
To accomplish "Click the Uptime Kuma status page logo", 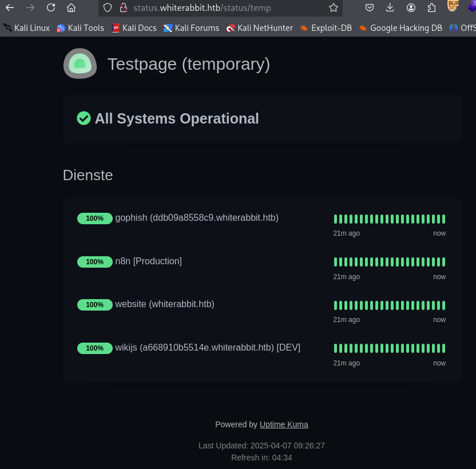I will [80, 63].
